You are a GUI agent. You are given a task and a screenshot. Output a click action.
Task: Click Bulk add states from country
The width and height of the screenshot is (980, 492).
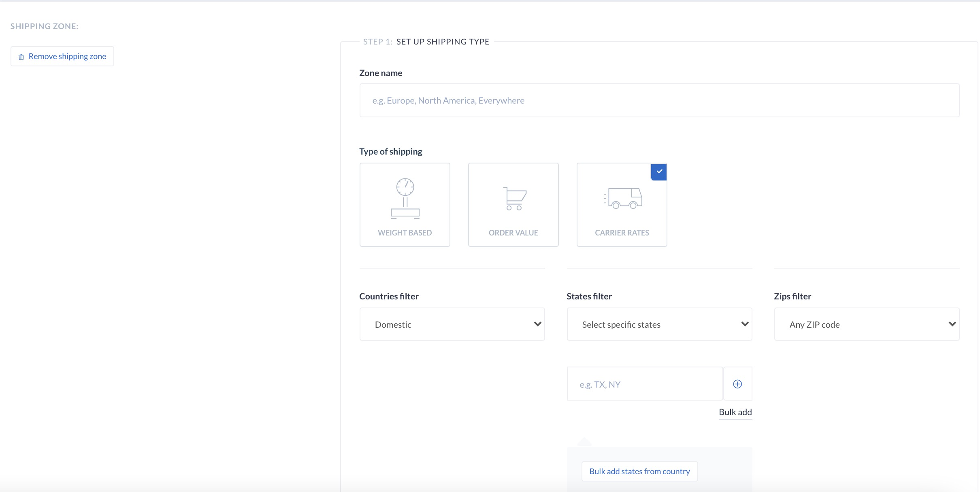click(639, 471)
